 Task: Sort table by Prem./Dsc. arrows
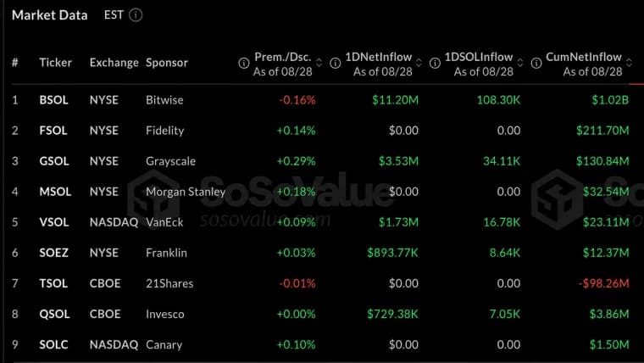(319, 63)
